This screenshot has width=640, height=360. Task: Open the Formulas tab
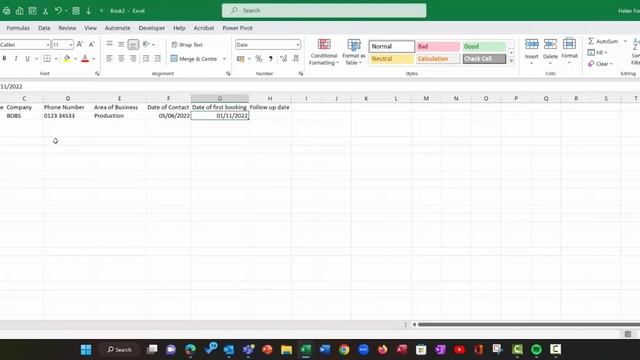click(18, 28)
